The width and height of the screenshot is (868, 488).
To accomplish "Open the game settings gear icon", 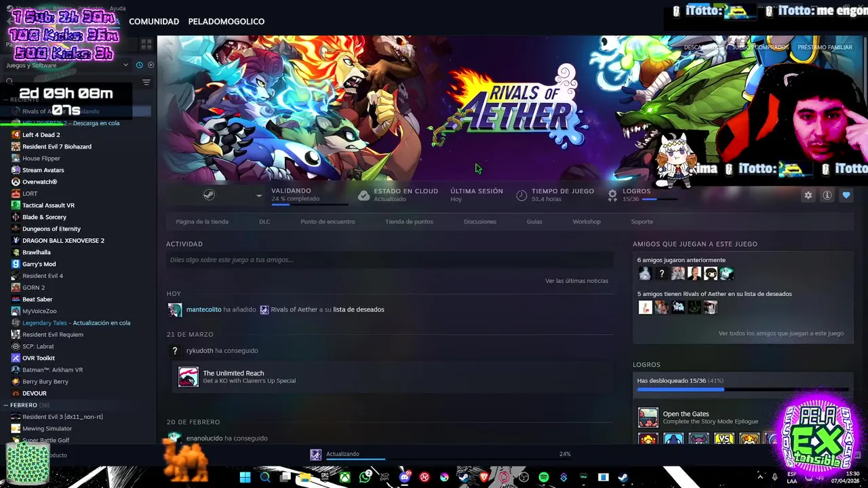I will click(808, 195).
